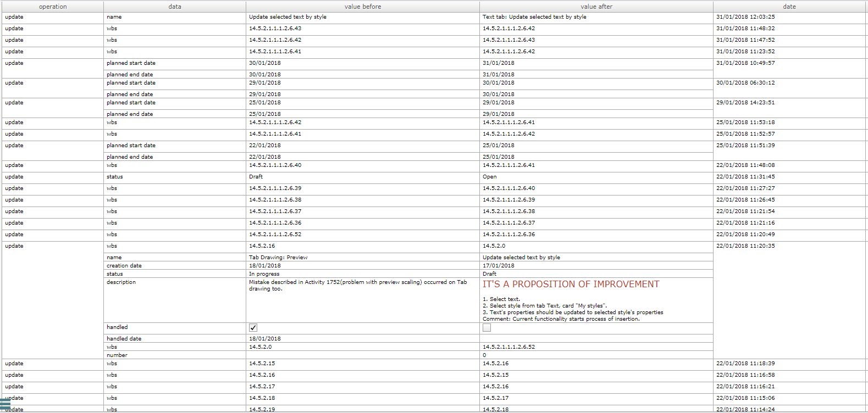Select the 'In progress' status cell
The width and height of the screenshot is (868, 413).
tap(264, 274)
